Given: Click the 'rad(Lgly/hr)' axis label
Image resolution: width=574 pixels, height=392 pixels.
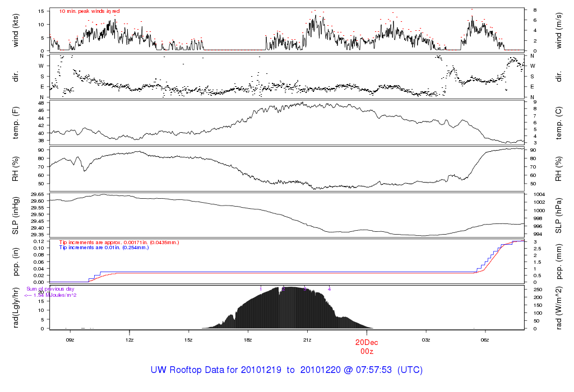Looking at the screenshot, I should pos(17,307).
